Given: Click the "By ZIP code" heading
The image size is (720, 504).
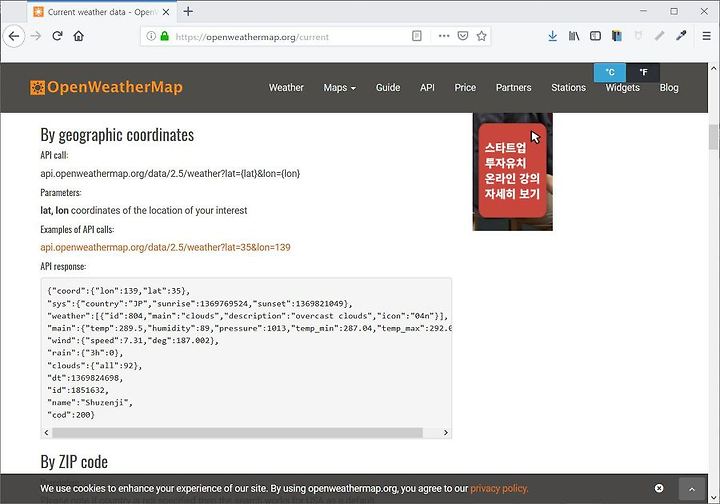Looking at the screenshot, I should point(74,462).
